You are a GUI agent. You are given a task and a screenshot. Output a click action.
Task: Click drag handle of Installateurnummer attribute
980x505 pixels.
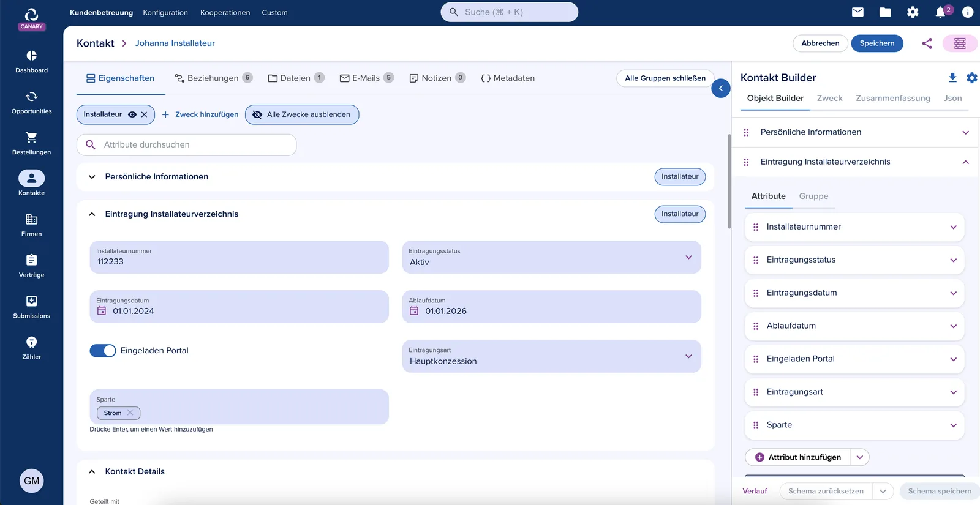[756, 227]
